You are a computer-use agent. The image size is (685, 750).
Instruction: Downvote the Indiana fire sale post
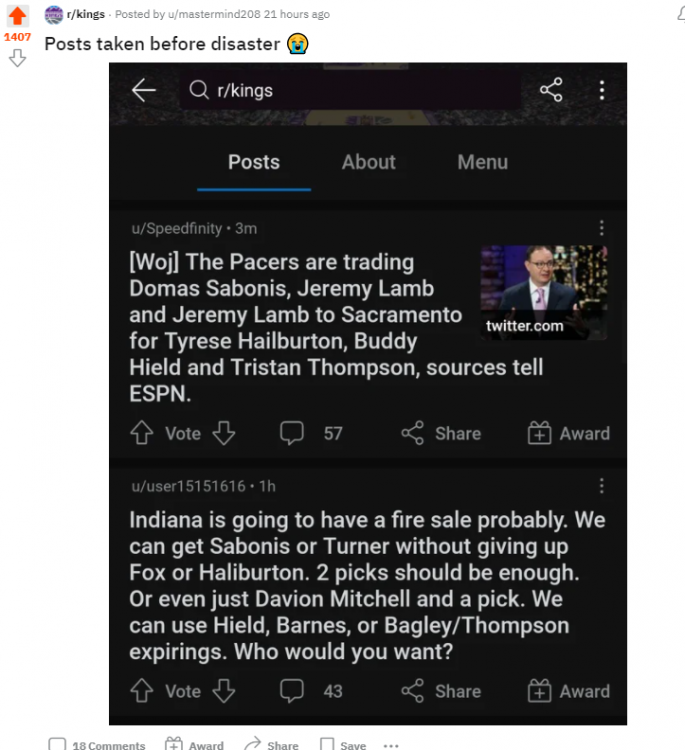(x=224, y=691)
